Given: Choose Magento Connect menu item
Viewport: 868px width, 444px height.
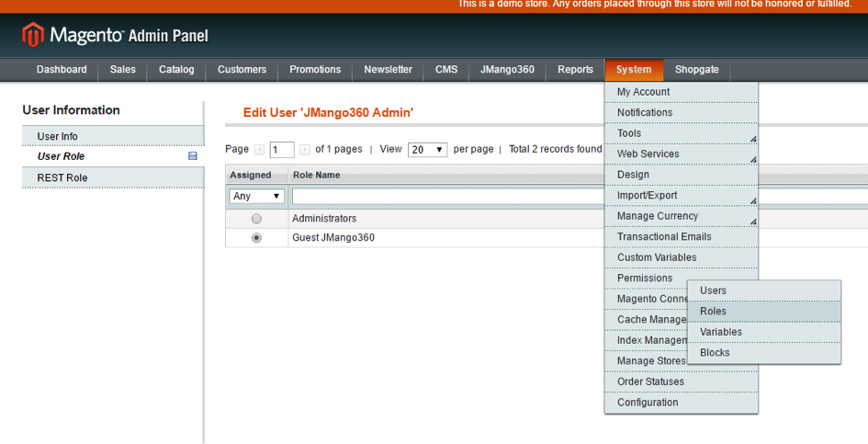Looking at the screenshot, I should [647, 299].
